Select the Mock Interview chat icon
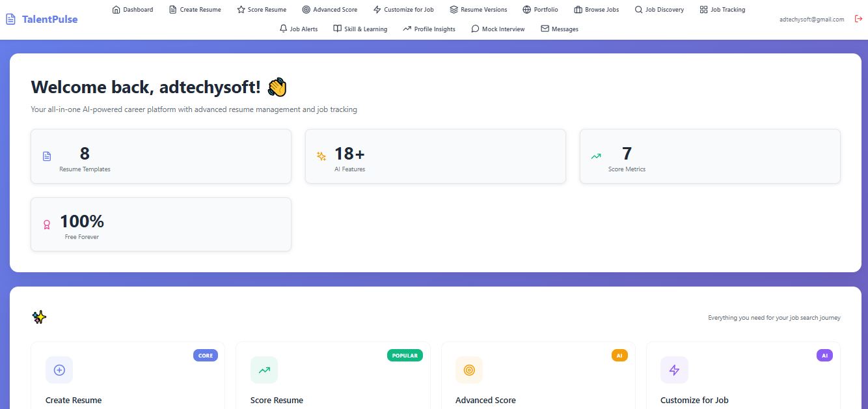 click(474, 29)
